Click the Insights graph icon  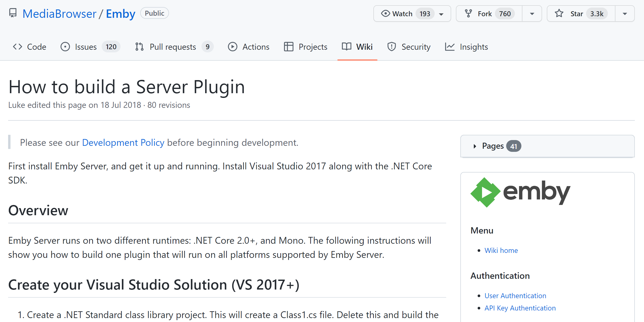click(450, 47)
